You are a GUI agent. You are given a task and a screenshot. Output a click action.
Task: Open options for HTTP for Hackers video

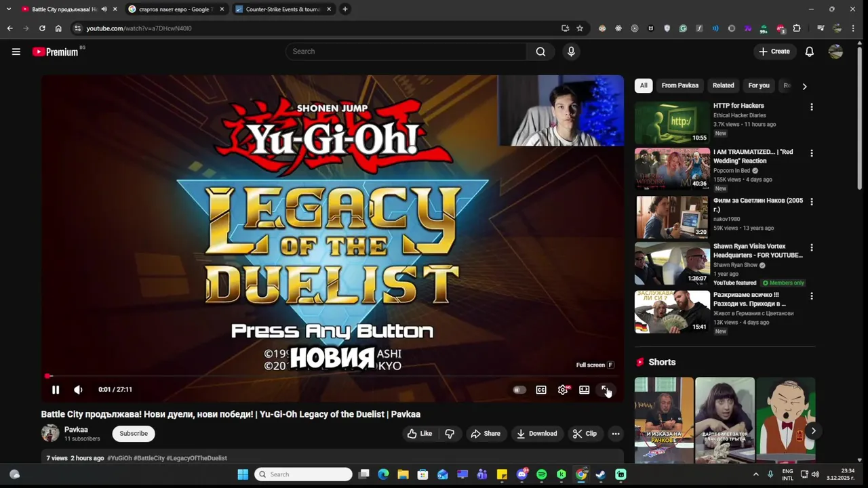[x=811, y=107]
